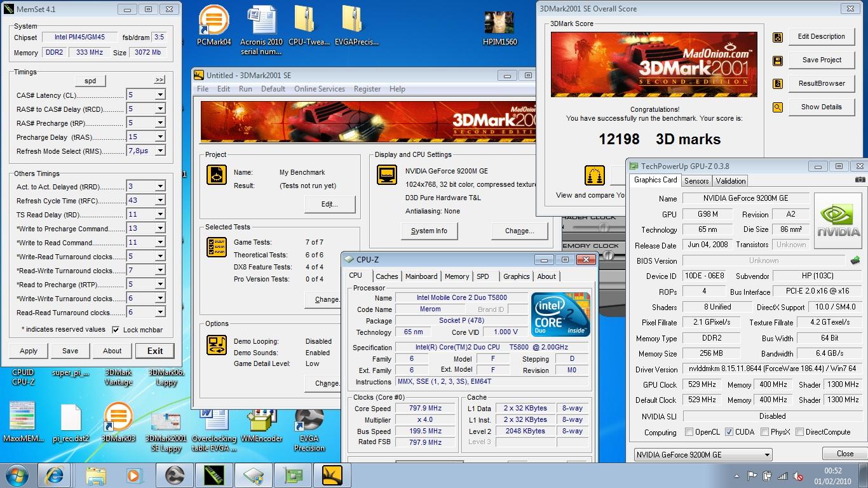Click the spd button in MemSet

point(90,81)
